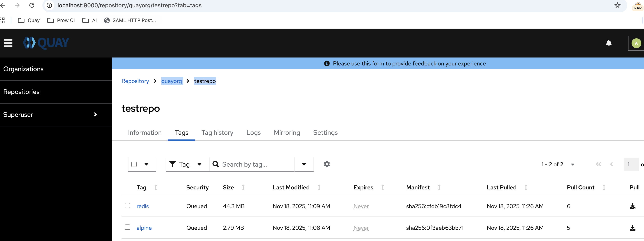Image resolution: width=644 pixels, height=241 pixels.
Task: Check the alpine tag checkbox
Action: pos(127,227)
